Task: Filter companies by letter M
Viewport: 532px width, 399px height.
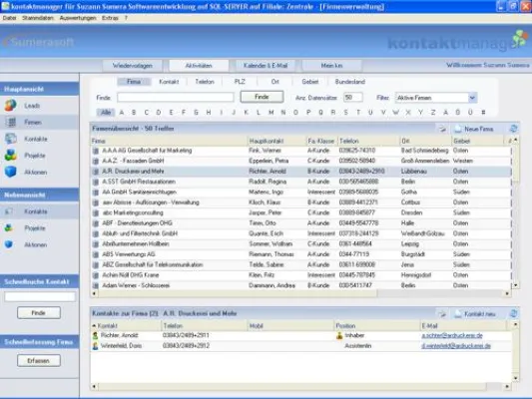Action: tap(271, 112)
